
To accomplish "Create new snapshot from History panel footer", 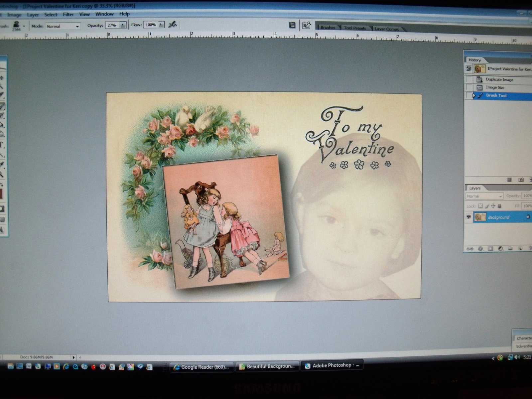I will pyautogui.click(x=521, y=180).
